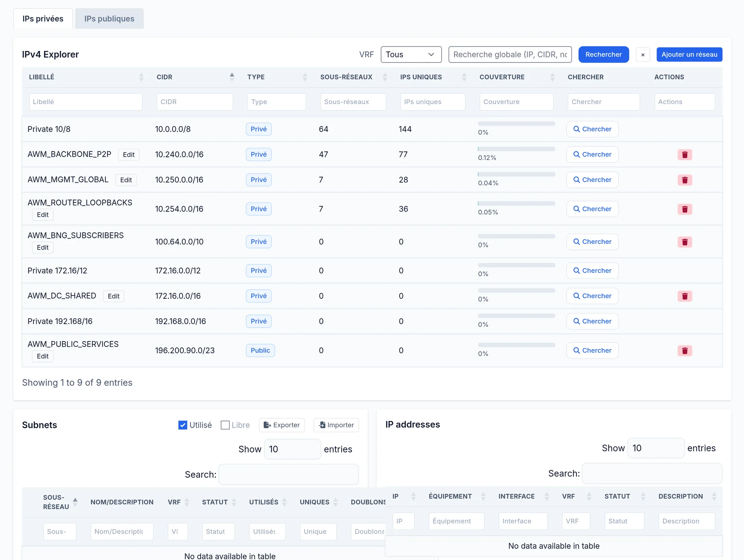Viewport: 744px width, 560px height.
Task: Uncheck the Utilisé checkbox
Action: tap(183, 425)
